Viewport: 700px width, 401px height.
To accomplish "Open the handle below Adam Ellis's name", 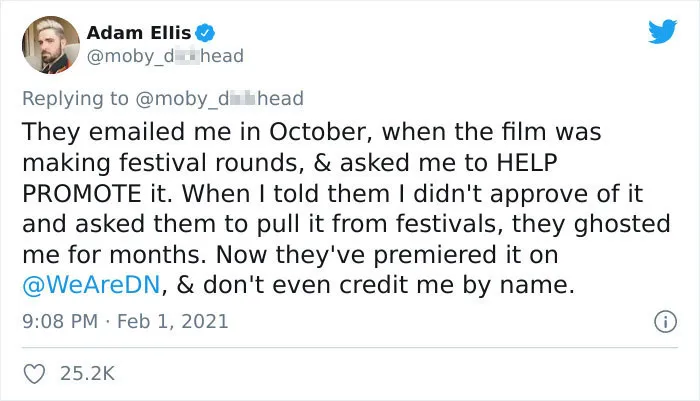I will coord(165,57).
